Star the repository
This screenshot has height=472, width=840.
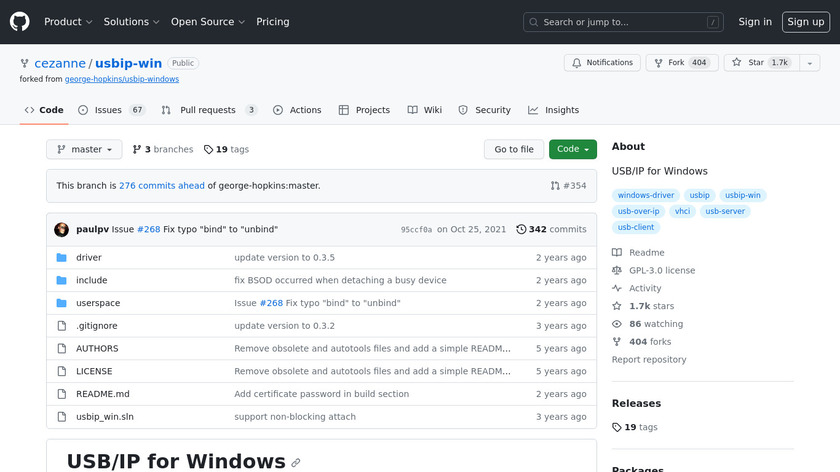click(x=762, y=63)
